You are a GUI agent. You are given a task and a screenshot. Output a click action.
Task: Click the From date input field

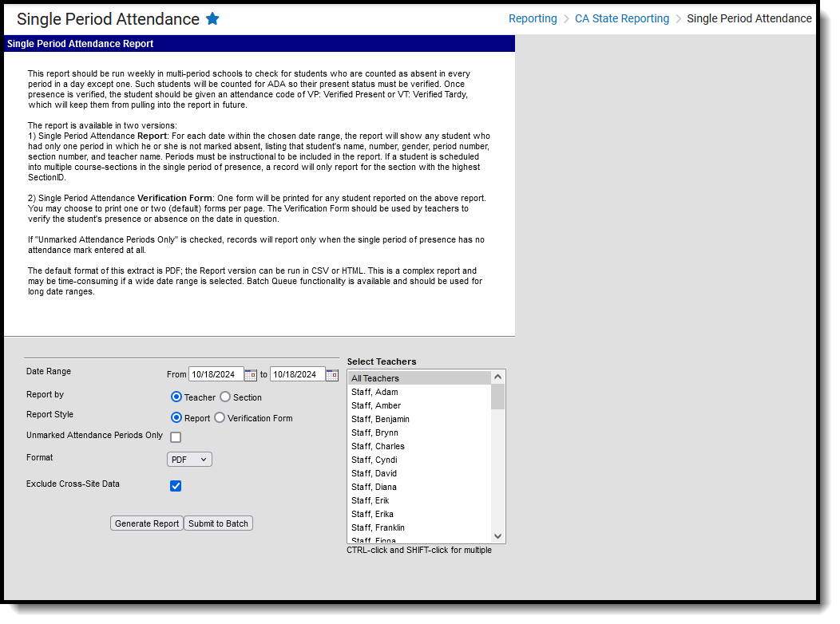click(x=216, y=374)
